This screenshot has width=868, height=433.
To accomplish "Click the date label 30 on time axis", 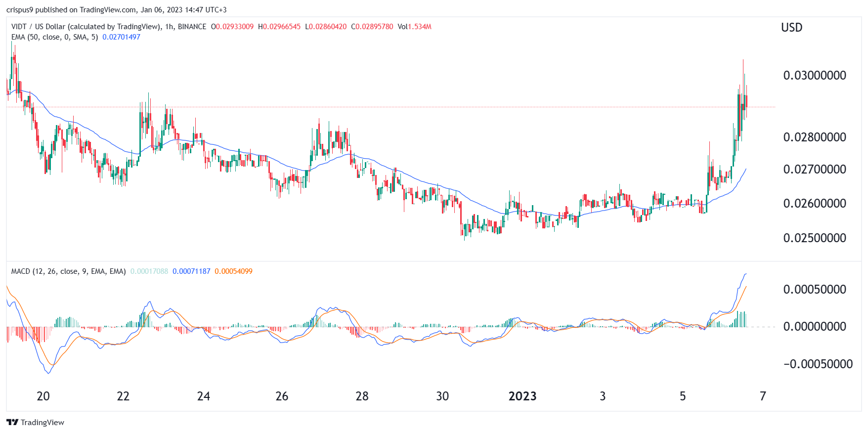I will tap(442, 396).
